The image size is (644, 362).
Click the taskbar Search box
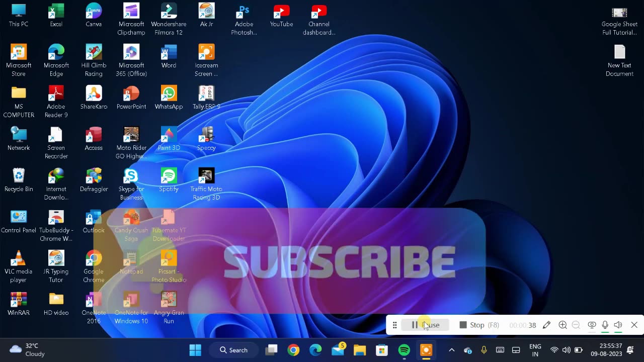coord(233,350)
